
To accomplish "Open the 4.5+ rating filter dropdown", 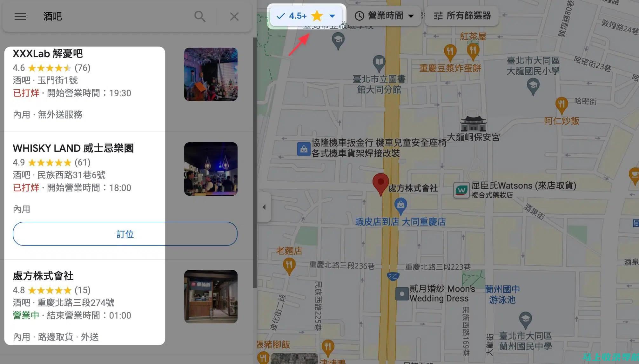I will (x=306, y=16).
